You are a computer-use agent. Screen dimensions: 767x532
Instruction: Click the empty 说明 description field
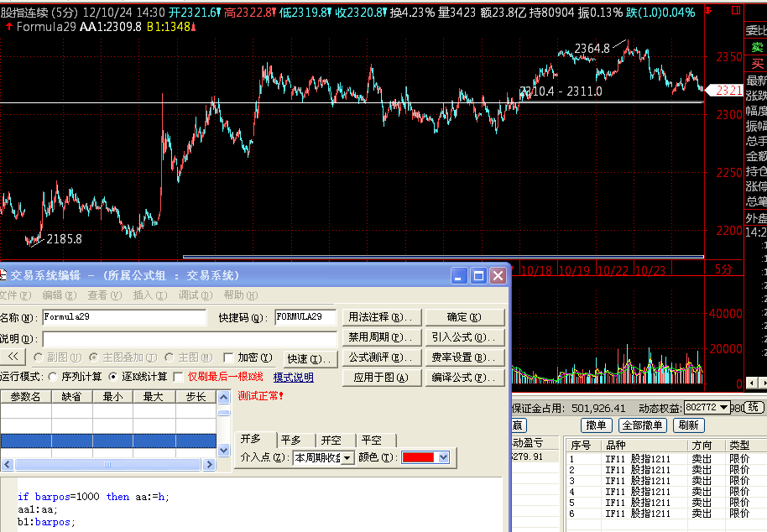coord(190,338)
